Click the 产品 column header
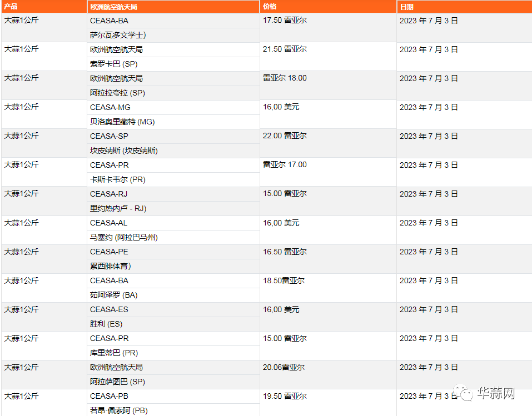Viewport: 532px width, 416px height. [44, 7]
